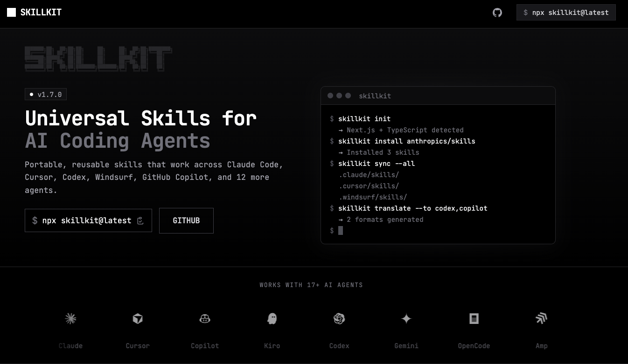Open GitHub via the header octocat icon
Viewport: 628px width, 364px height.
(497, 13)
